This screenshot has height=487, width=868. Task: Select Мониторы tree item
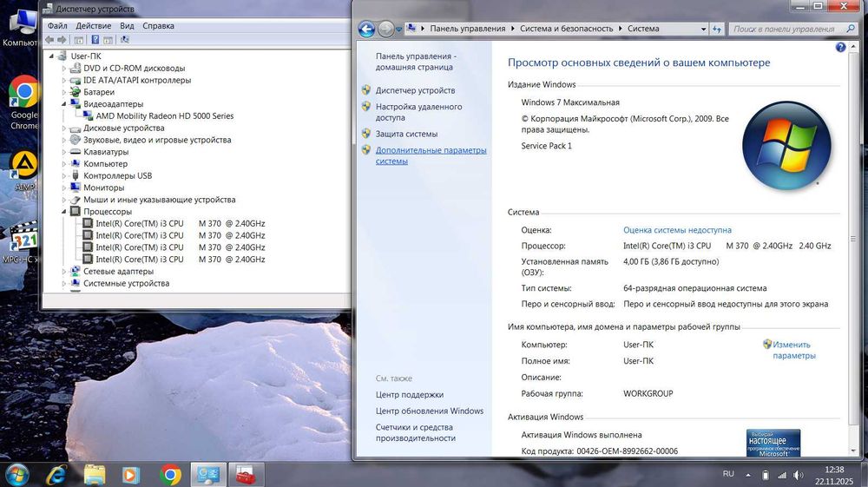(x=103, y=188)
